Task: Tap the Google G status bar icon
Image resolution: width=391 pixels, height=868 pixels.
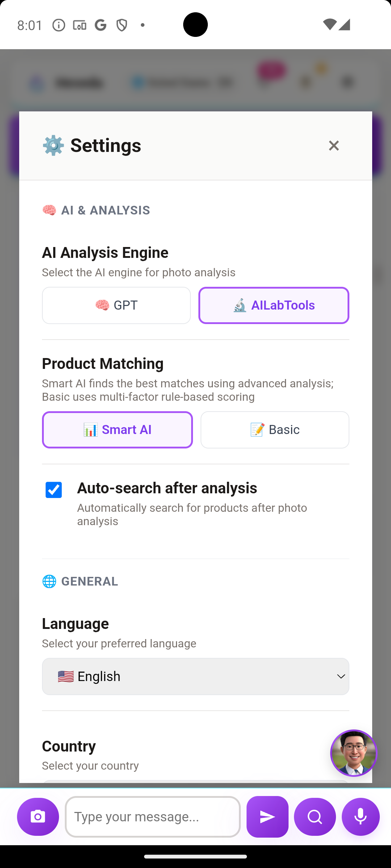Action: click(x=101, y=25)
